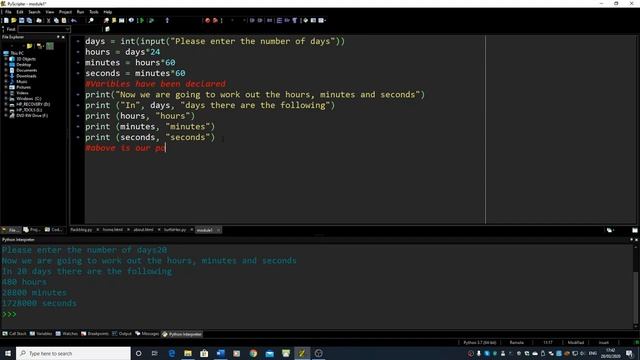Image resolution: width=640 pixels, height=360 pixels.
Task: Click the syntax check eye icon
Action: (x=131, y=20)
